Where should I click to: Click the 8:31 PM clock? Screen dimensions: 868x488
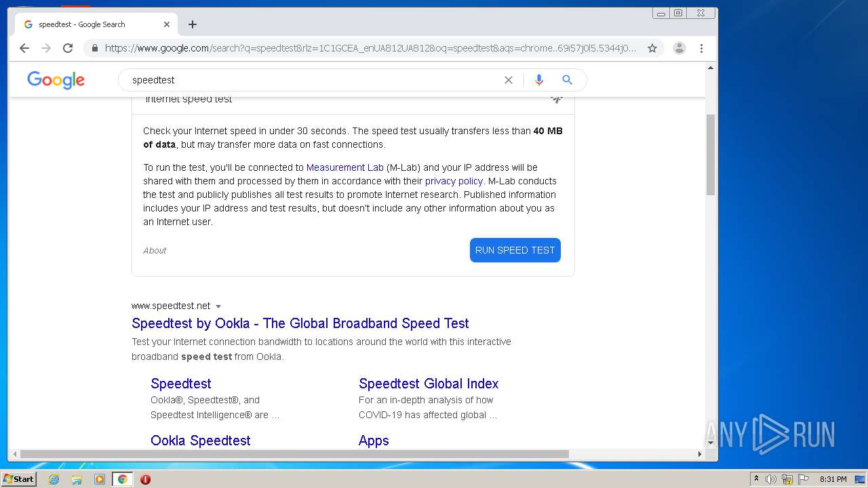coord(833,479)
